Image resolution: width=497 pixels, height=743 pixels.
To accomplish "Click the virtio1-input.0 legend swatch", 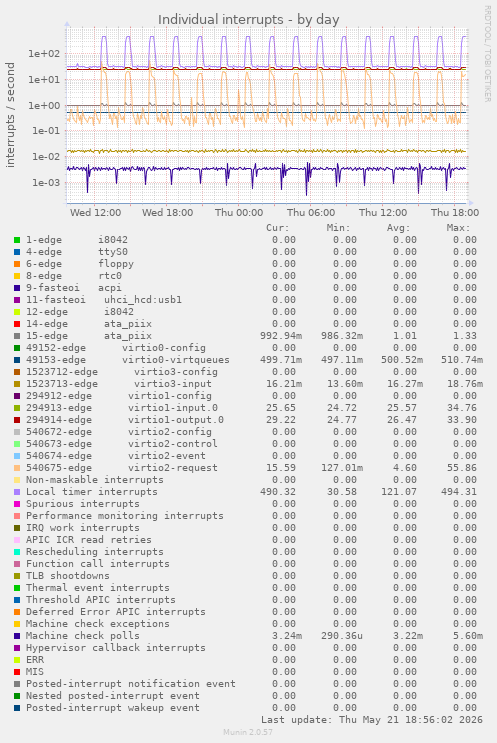I will 17,408.
